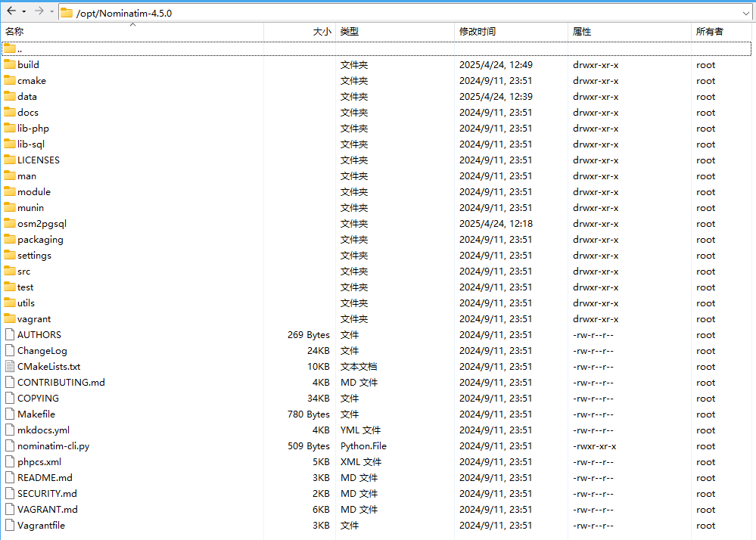This screenshot has width=756, height=540.
Task: Select the lib-php folder icon
Action: [x=10, y=128]
